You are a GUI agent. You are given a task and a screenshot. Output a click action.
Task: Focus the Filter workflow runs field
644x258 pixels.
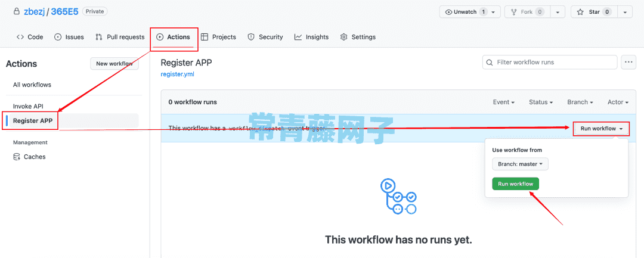pyautogui.click(x=550, y=63)
